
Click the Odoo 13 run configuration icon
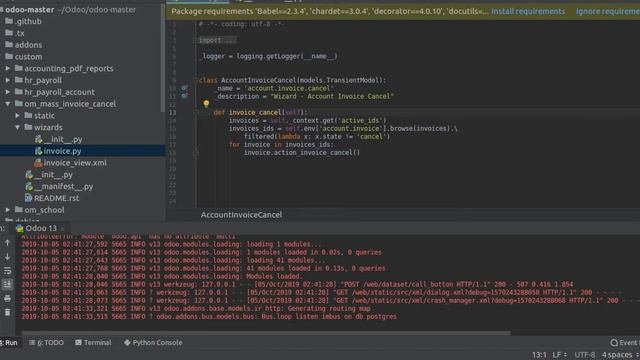tap(20, 228)
